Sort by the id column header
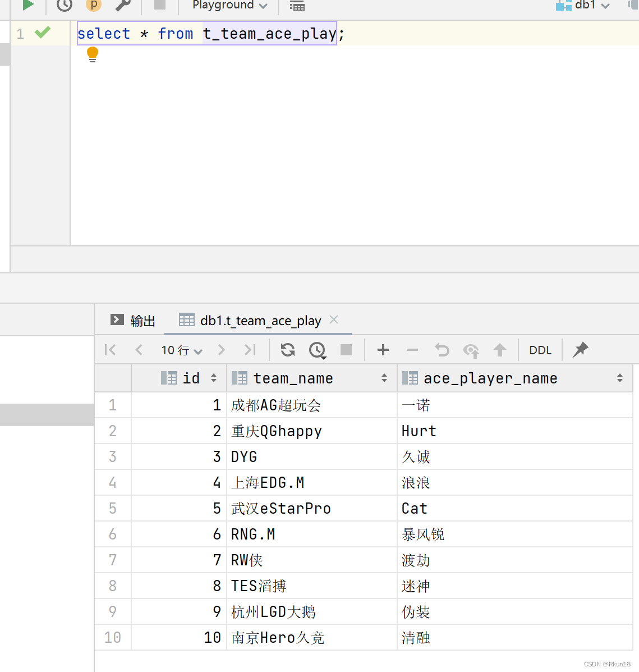 coord(179,378)
